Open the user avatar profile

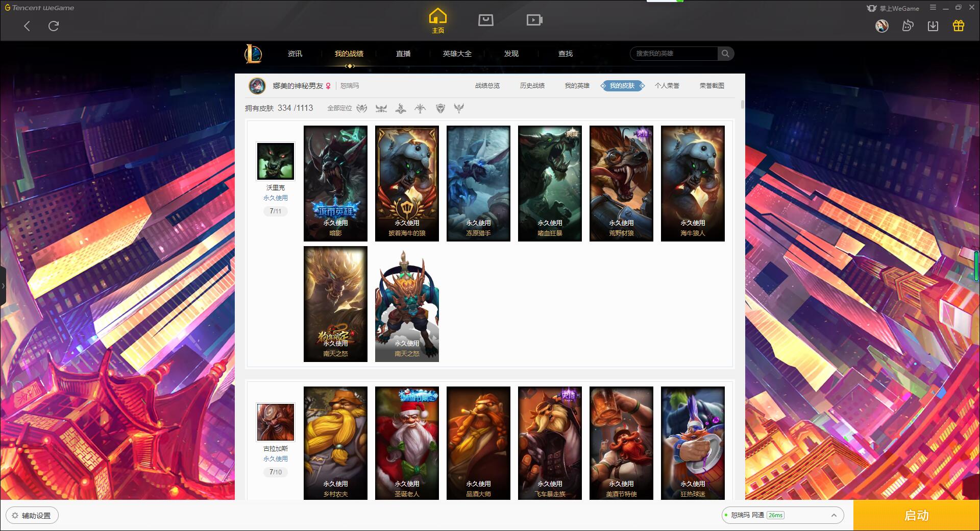click(x=882, y=26)
